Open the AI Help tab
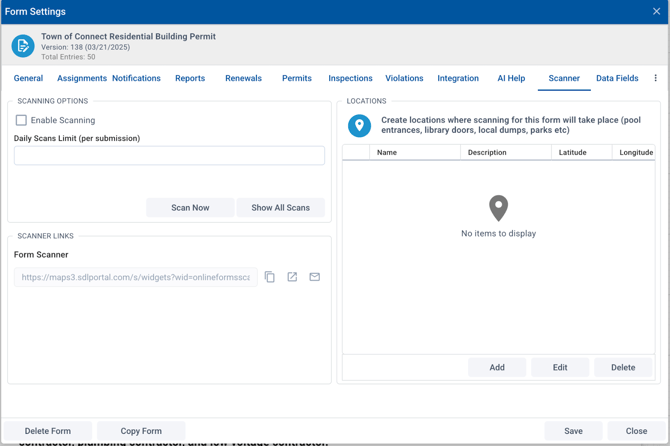 [511, 78]
